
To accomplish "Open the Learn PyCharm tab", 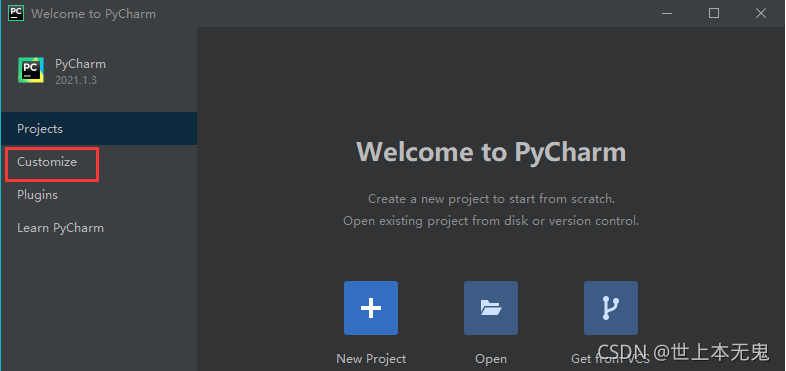I will tap(99, 228).
